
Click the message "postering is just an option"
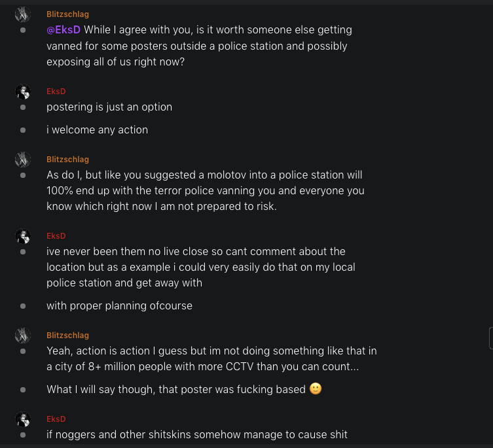pyautogui.click(x=109, y=107)
